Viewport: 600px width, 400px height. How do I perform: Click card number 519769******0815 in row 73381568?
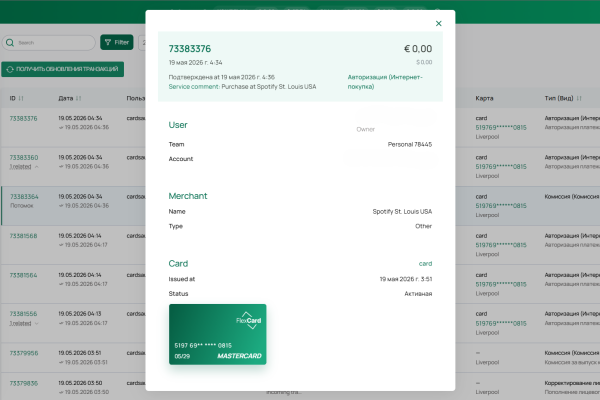point(501,245)
